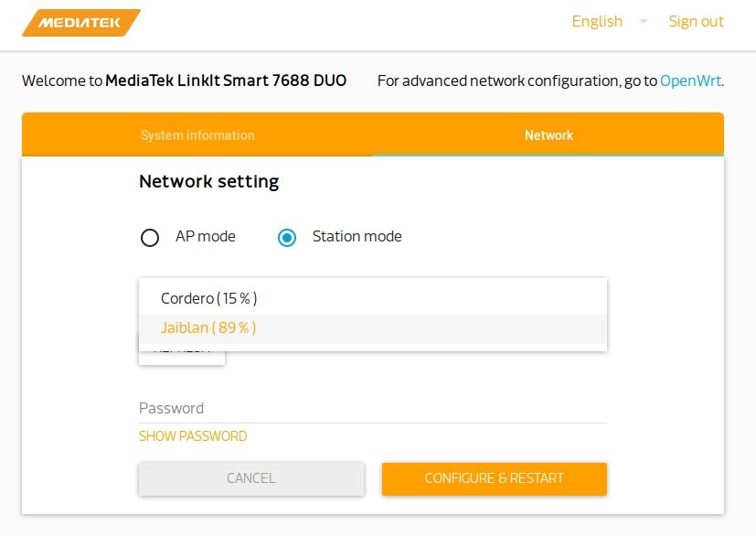Switch to System information tab
This screenshot has width=756, height=536.
coord(197,135)
